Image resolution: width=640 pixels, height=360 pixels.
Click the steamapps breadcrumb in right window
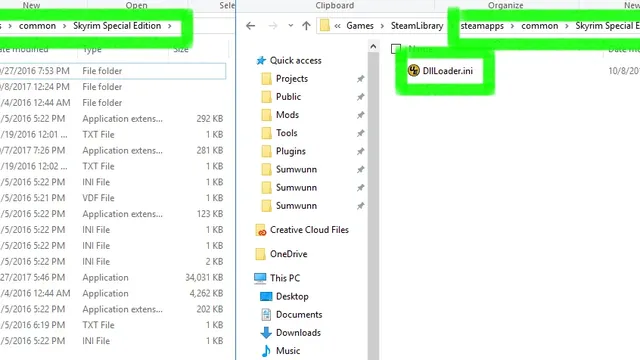[482, 26]
